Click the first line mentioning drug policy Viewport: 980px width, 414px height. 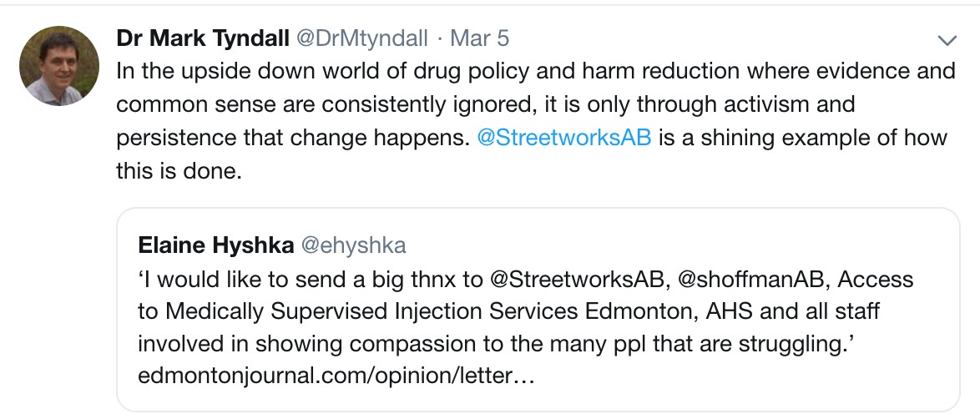pos(536,71)
